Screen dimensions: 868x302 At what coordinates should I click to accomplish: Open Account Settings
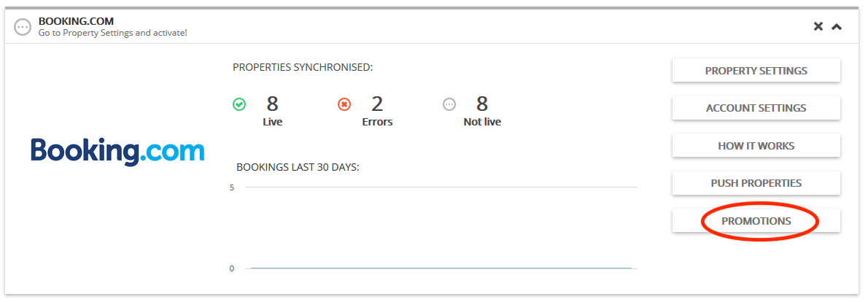[756, 109]
